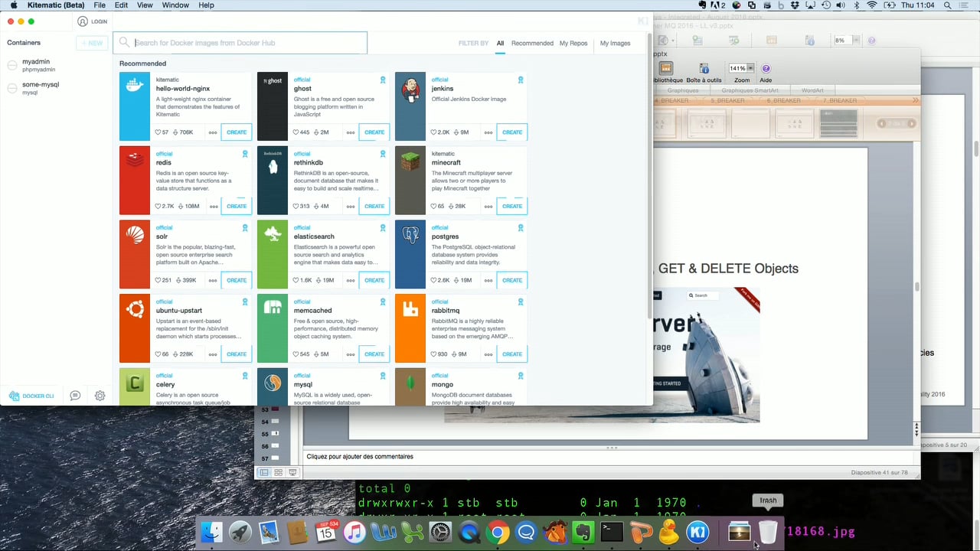Image resolution: width=980 pixels, height=551 pixels.
Task: Open Google Chrome from the Dock
Action: tap(498, 533)
